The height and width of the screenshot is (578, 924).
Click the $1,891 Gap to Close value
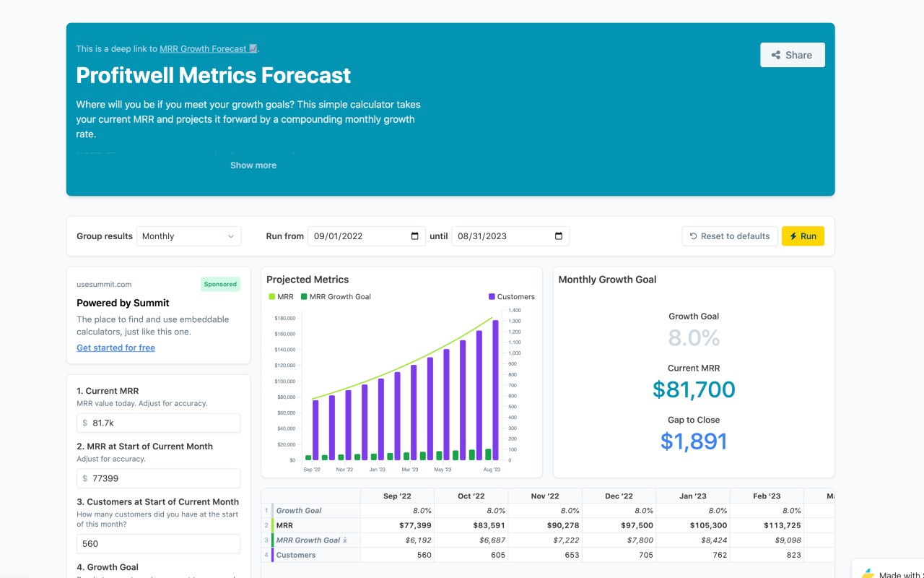(x=694, y=441)
